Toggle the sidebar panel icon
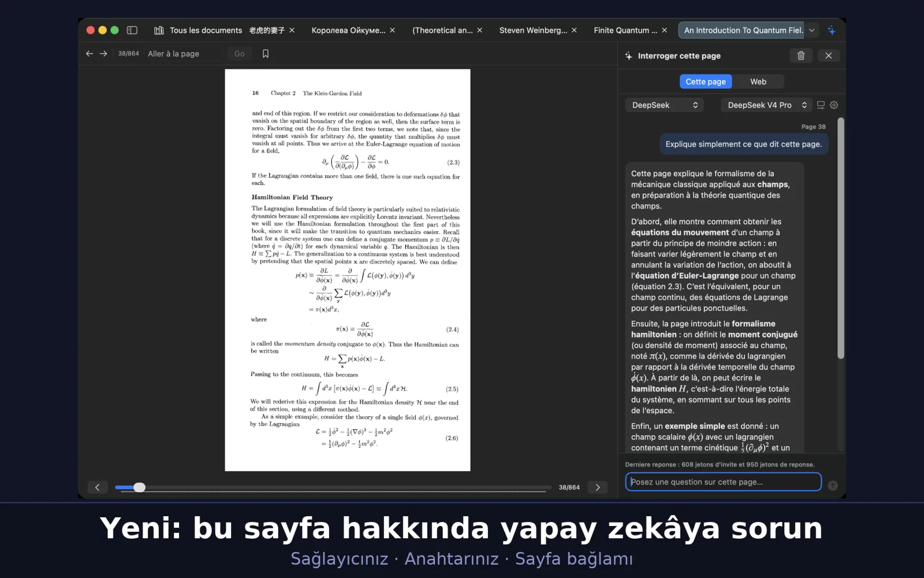The height and width of the screenshot is (578, 924). click(132, 30)
